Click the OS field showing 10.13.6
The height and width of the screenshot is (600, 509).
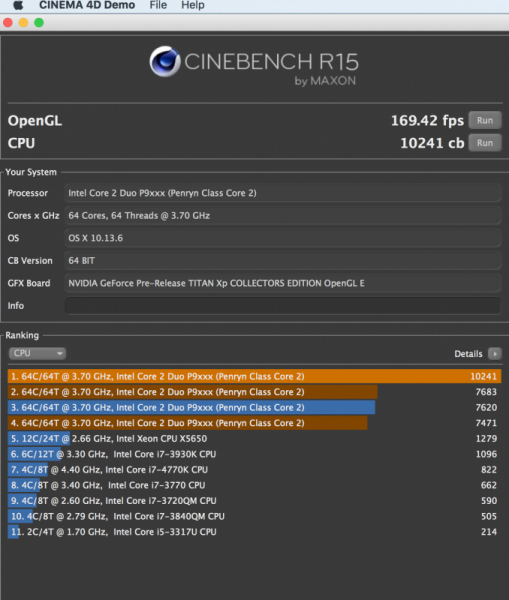pyautogui.click(x=282, y=238)
